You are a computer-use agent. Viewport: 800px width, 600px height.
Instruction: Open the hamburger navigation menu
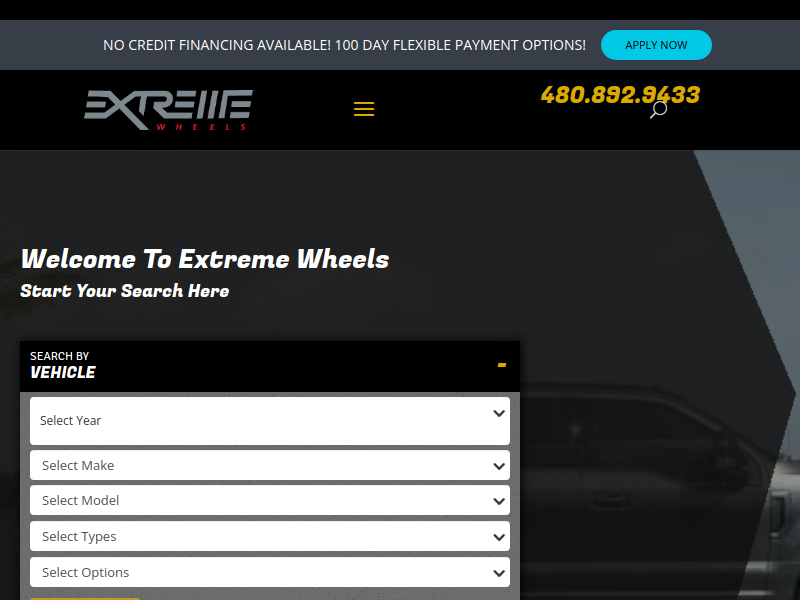pyautogui.click(x=364, y=109)
